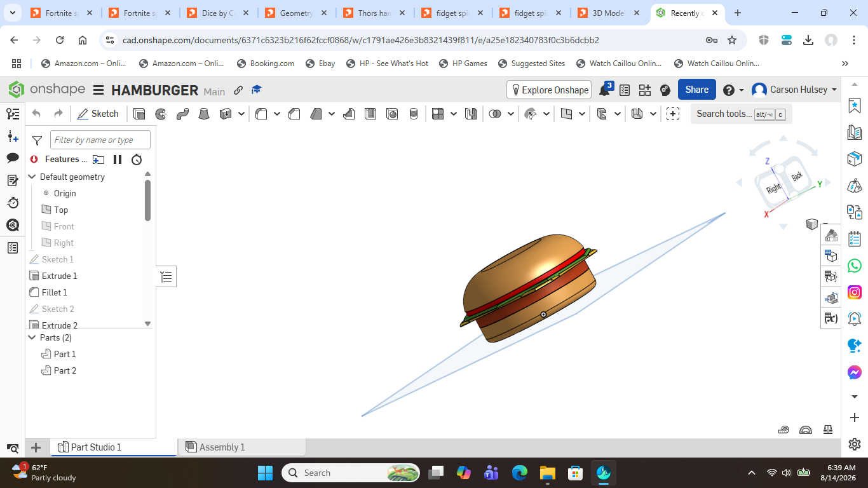The image size is (868, 488).
Task: Select the Draft tool
Action: [x=316, y=114]
